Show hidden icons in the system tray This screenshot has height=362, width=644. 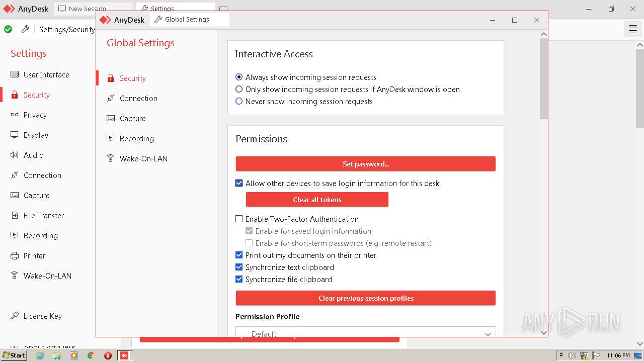[x=561, y=355]
